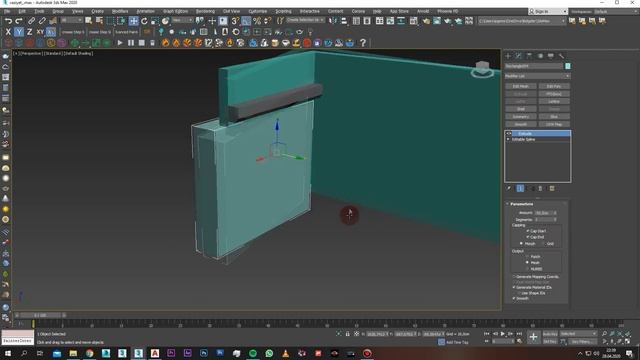Activate the Select and Rotate tool
Image resolution: width=640 pixels, height=360 pixels.
coord(144,21)
